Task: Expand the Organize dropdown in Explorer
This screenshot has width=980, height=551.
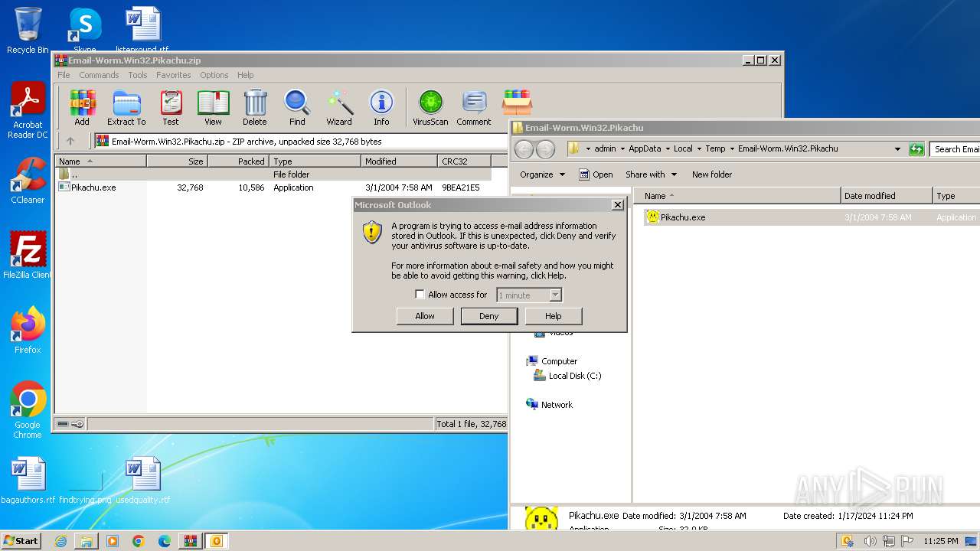Action: tap(542, 174)
